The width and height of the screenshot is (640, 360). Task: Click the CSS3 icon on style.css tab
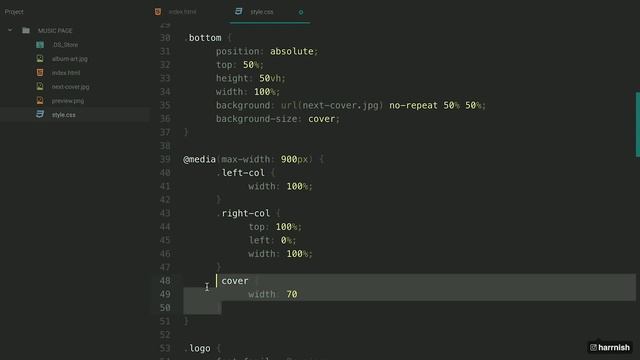point(239,11)
